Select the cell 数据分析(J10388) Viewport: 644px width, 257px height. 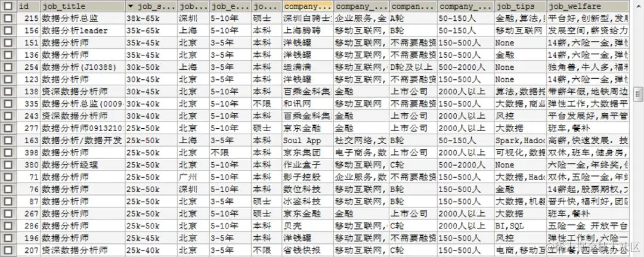[x=82, y=67]
